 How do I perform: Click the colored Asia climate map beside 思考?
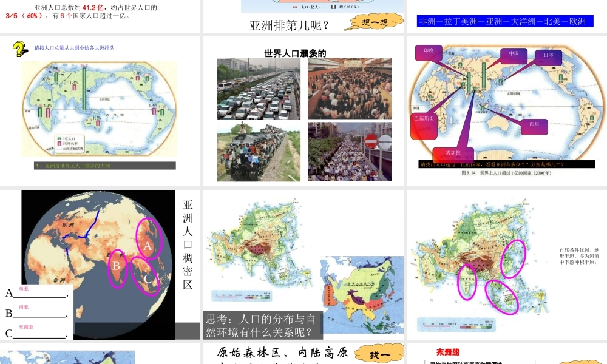tap(362, 294)
